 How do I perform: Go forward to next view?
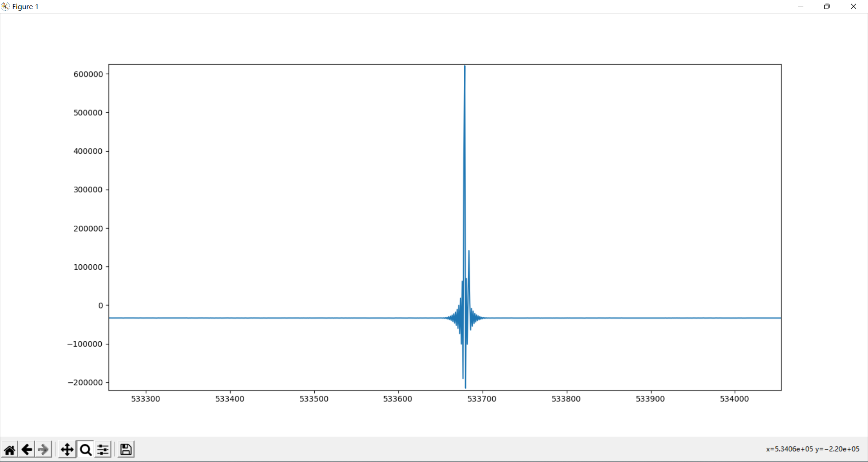43,449
